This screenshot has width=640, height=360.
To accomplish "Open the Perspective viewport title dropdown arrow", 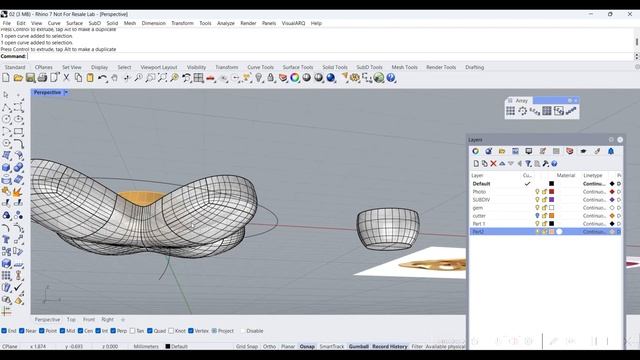I will (x=66, y=93).
